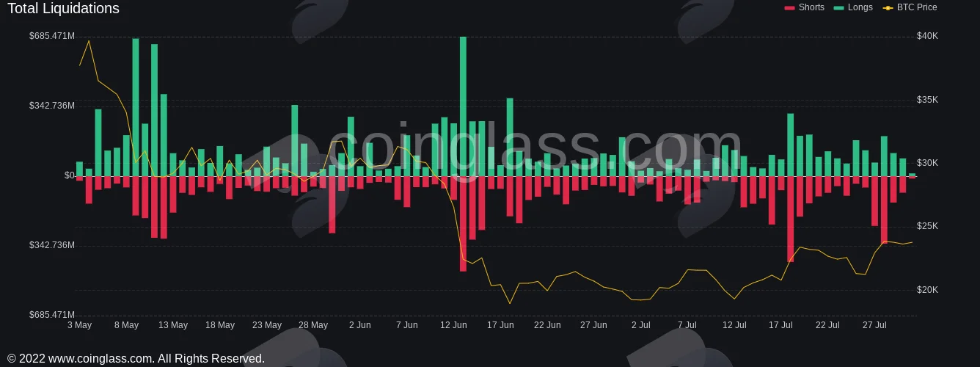
Task: Toggle the Longs legend series
Action: (x=853, y=7)
